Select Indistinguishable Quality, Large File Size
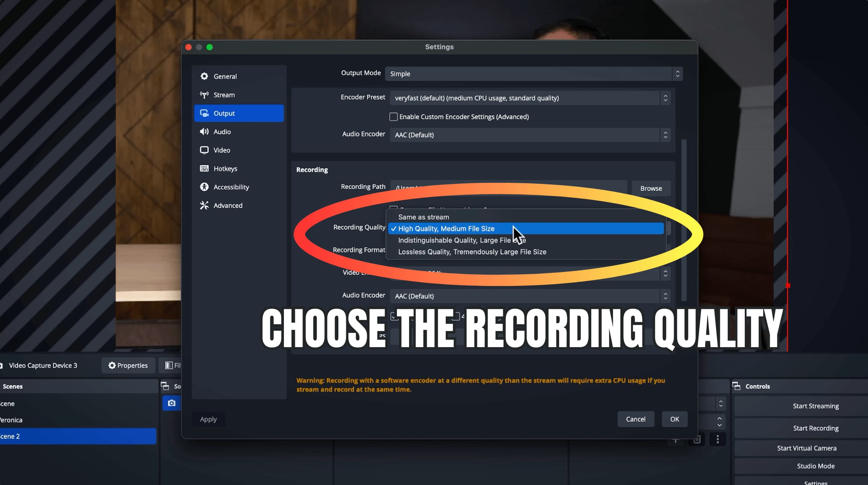 pos(526,240)
